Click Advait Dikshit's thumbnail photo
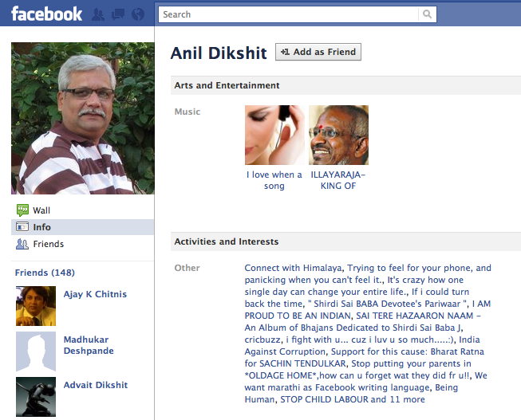Viewport: 521px width, 420px height. click(x=36, y=396)
